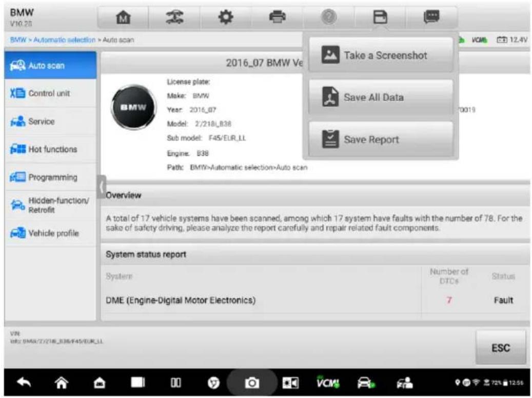Click the Engine B38 value
This screenshot has height=398, width=532.
point(203,153)
